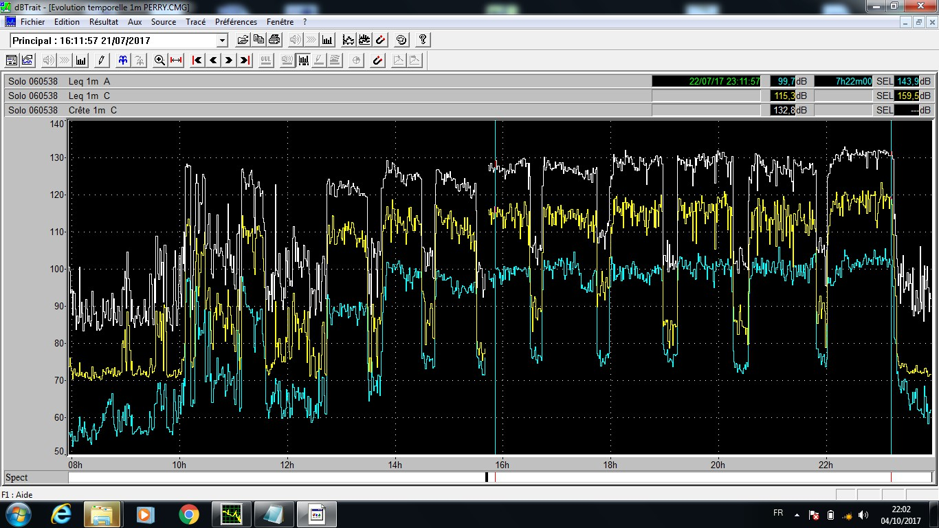
Task: Open the Fenêtre menu
Action: tap(280, 22)
